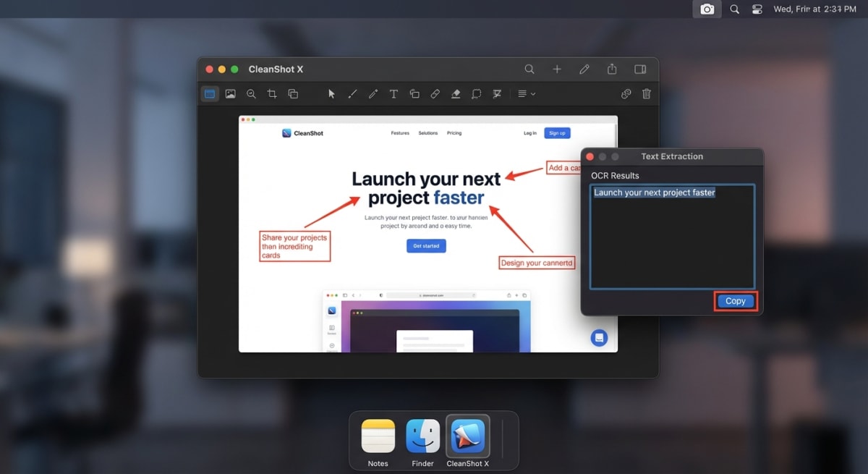This screenshot has width=868, height=474.
Task: Open the Magnifier tool
Action: click(251, 93)
